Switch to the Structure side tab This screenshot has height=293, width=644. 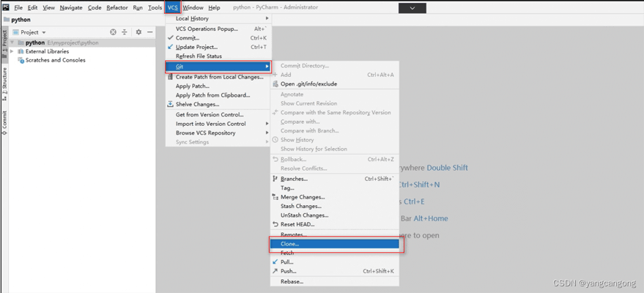[x=4, y=84]
